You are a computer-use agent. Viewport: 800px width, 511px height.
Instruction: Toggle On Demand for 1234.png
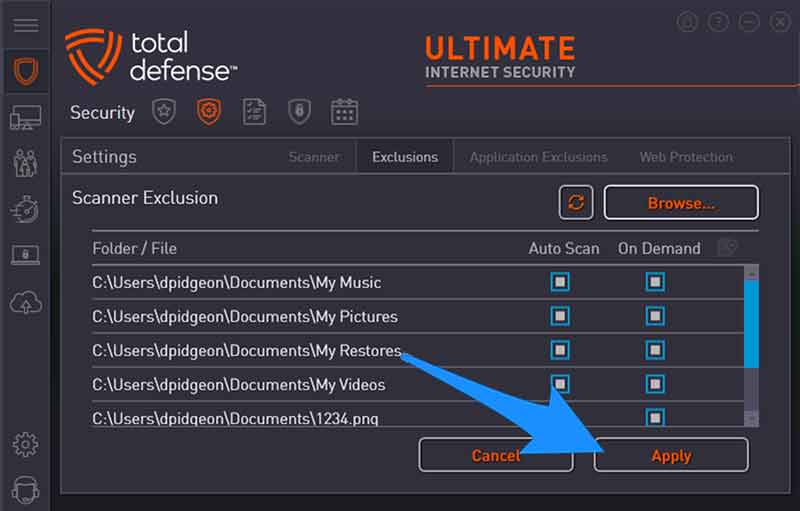click(655, 418)
